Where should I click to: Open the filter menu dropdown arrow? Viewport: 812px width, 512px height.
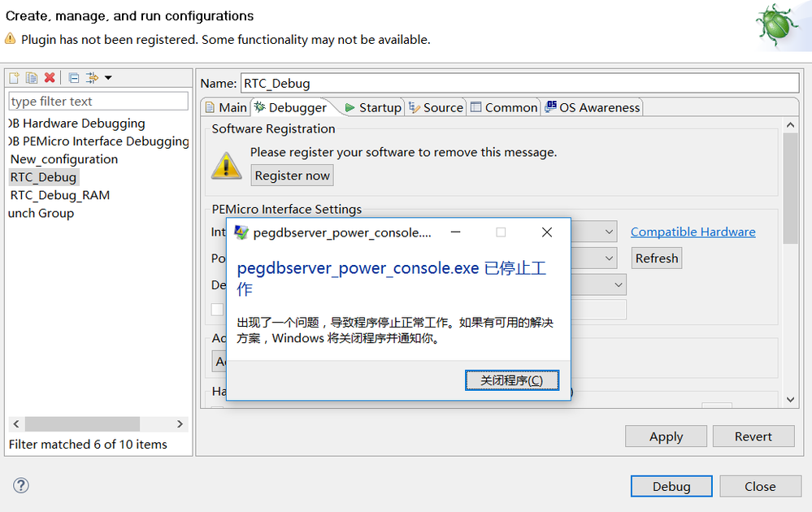tap(108, 78)
